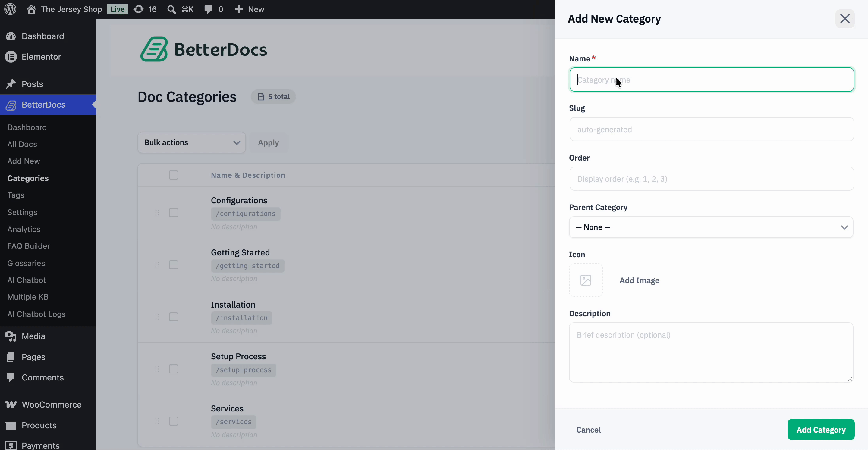Click the drag handle for Installation row

[x=157, y=317]
